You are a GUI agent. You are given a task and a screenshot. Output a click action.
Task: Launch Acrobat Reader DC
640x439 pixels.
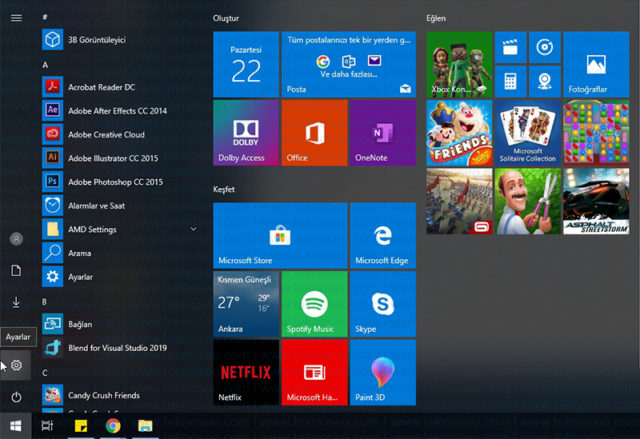click(x=120, y=87)
